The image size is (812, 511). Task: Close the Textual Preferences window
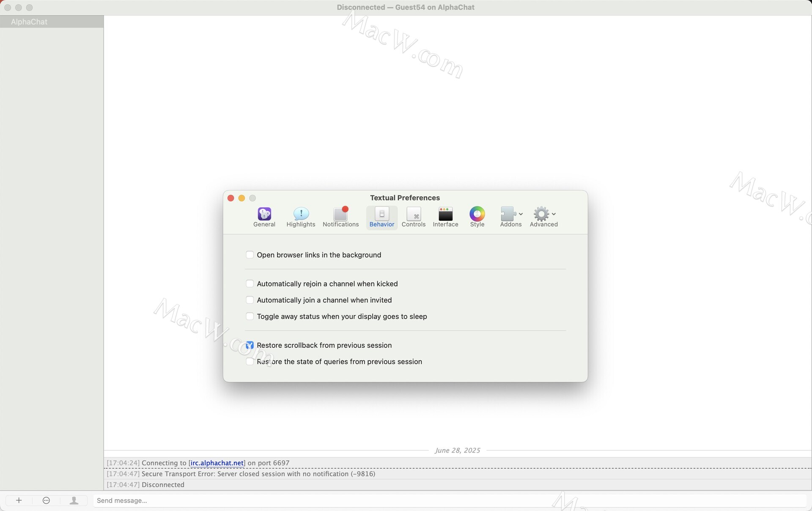point(231,198)
